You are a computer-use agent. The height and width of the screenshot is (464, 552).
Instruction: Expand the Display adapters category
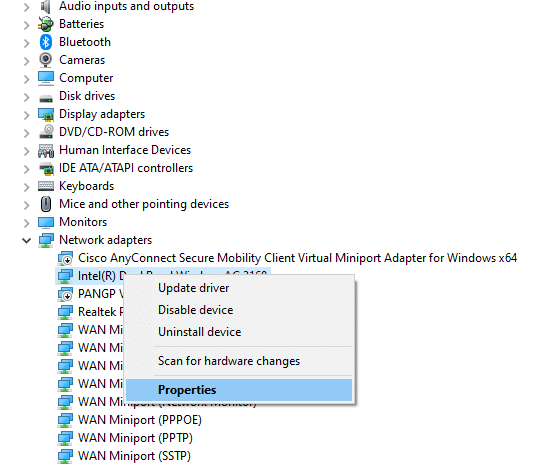pos(26,114)
